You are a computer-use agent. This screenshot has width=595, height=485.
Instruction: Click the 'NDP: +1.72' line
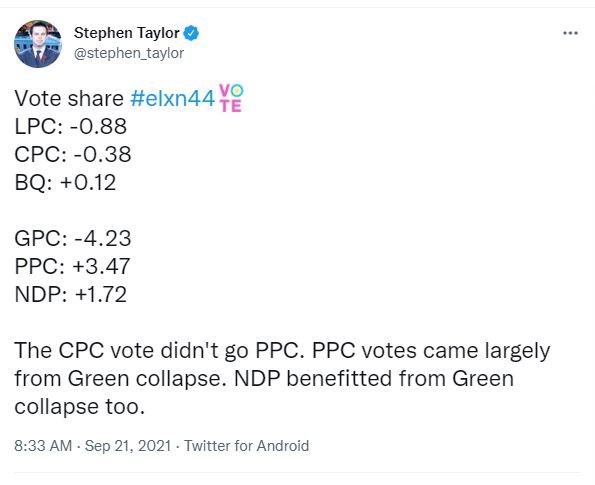(x=71, y=294)
